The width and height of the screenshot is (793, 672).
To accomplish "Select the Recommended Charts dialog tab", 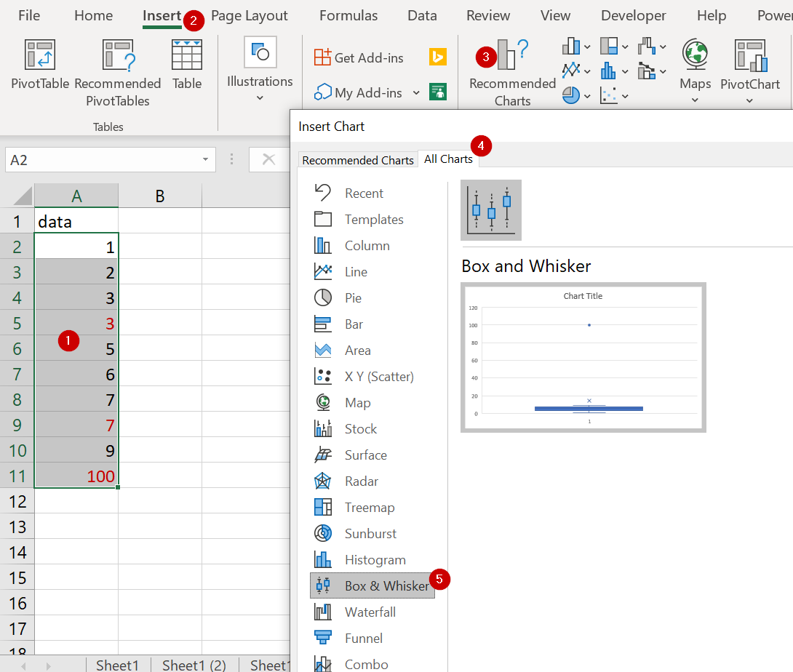I will coord(358,160).
